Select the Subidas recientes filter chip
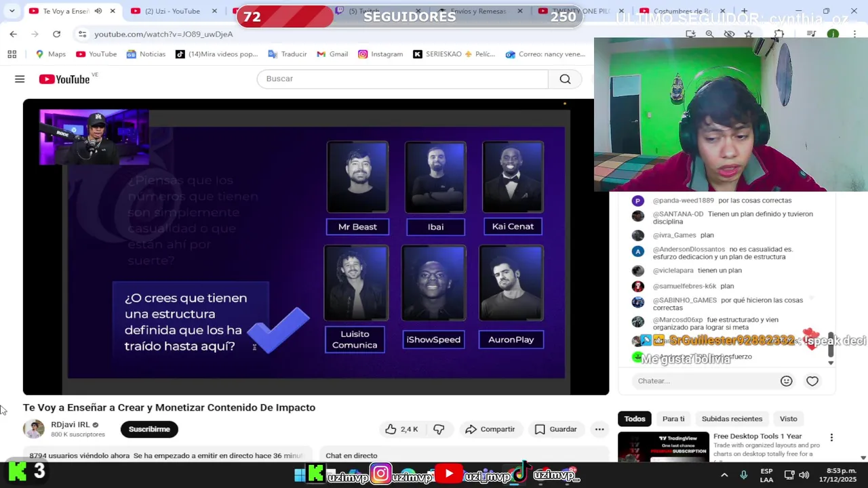 tap(732, 419)
